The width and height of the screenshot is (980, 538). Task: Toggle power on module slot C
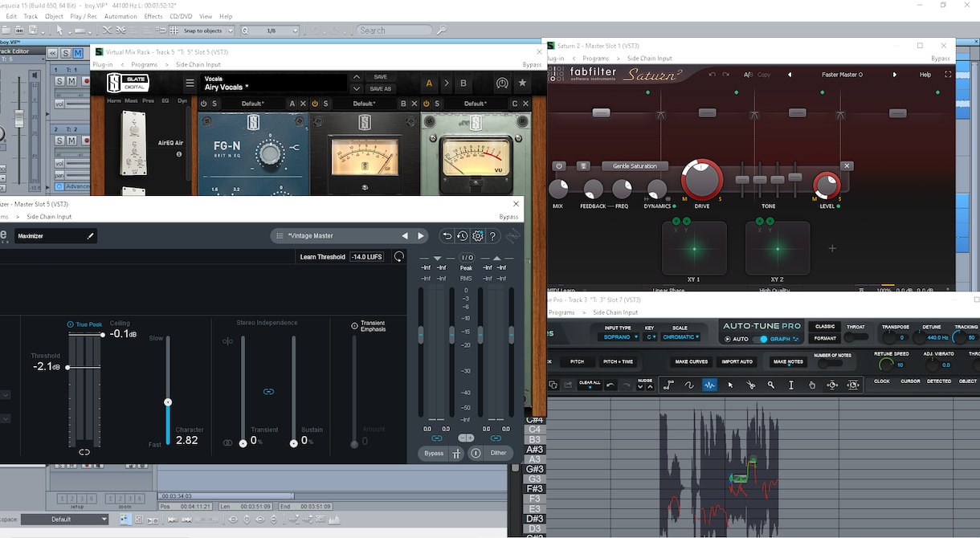427,104
